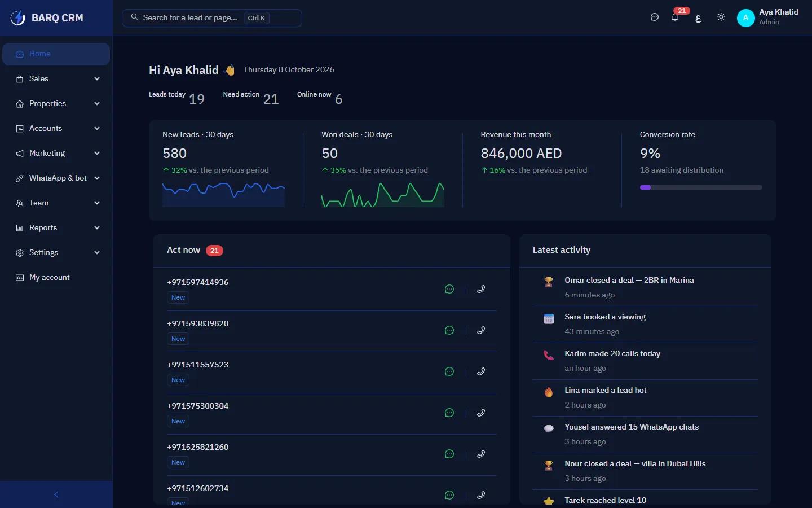This screenshot has width=812, height=508.
Task: Click the New leads blue sparkline chart
Action: pyautogui.click(x=223, y=195)
